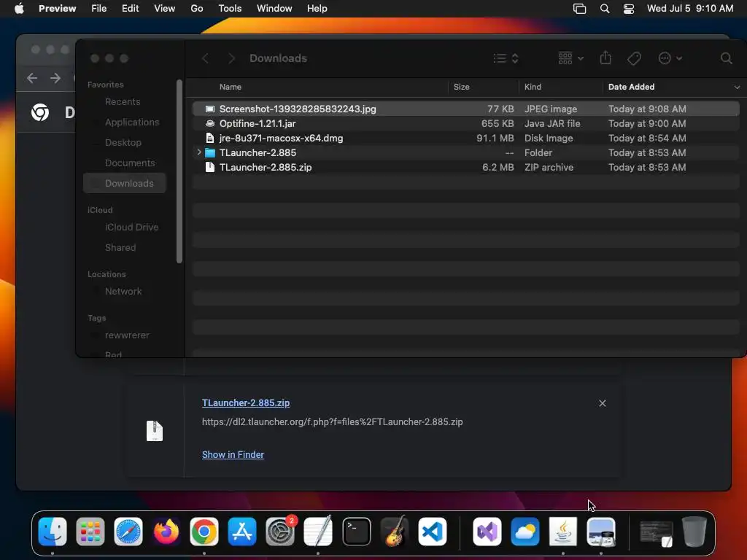This screenshot has width=747, height=560.
Task: Open the Help menu
Action: tap(317, 9)
